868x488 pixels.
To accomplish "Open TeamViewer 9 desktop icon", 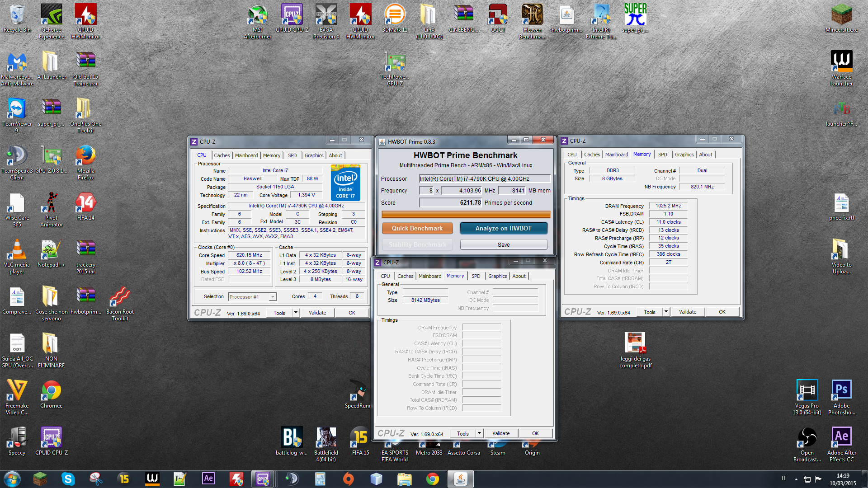I will 17,116.
